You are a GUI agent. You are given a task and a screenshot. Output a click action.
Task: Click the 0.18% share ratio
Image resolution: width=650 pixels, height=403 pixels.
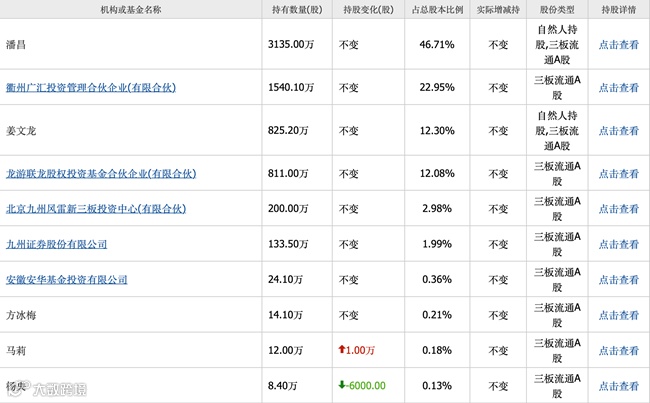[x=437, y=350]
